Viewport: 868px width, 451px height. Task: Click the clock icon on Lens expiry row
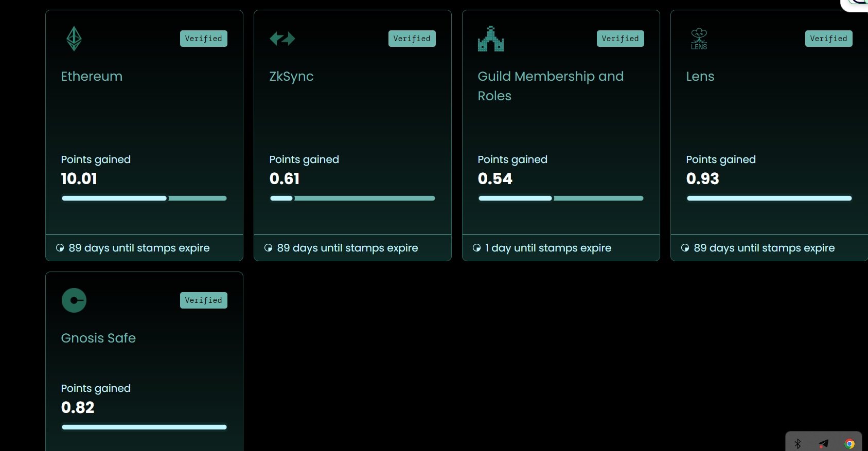[x=685, y=248]
